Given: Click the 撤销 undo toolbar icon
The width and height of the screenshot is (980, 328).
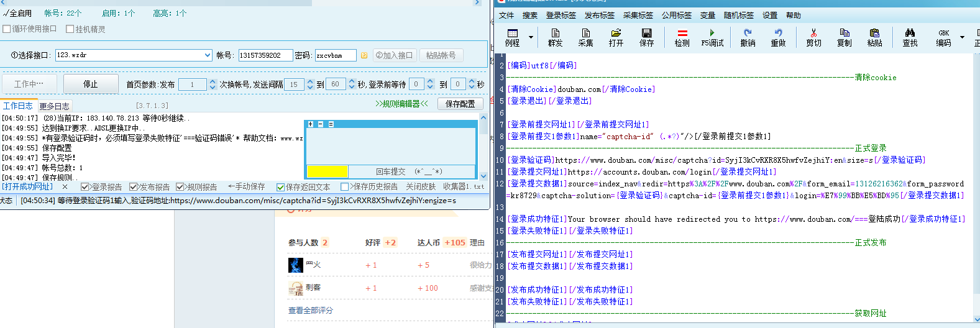Looking at the screenshot, I should click(748, 37).
